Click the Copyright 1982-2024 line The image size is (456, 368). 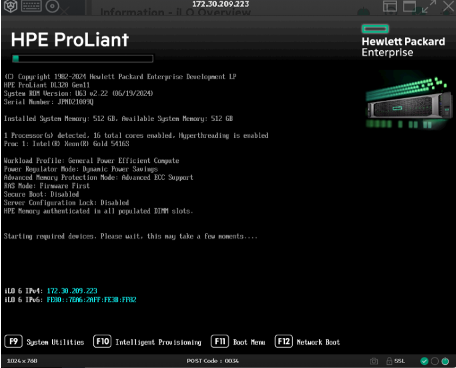point(120,77)
